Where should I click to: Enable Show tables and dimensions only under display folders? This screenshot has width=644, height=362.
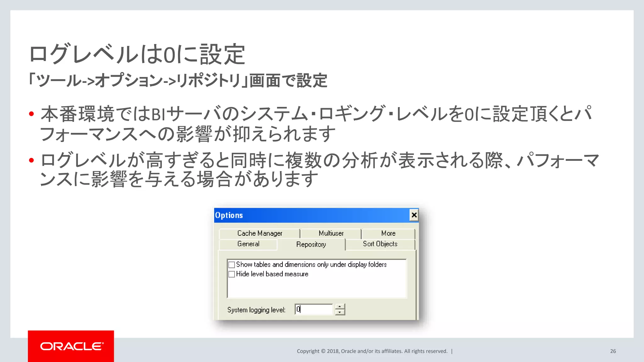pos(232,265)
